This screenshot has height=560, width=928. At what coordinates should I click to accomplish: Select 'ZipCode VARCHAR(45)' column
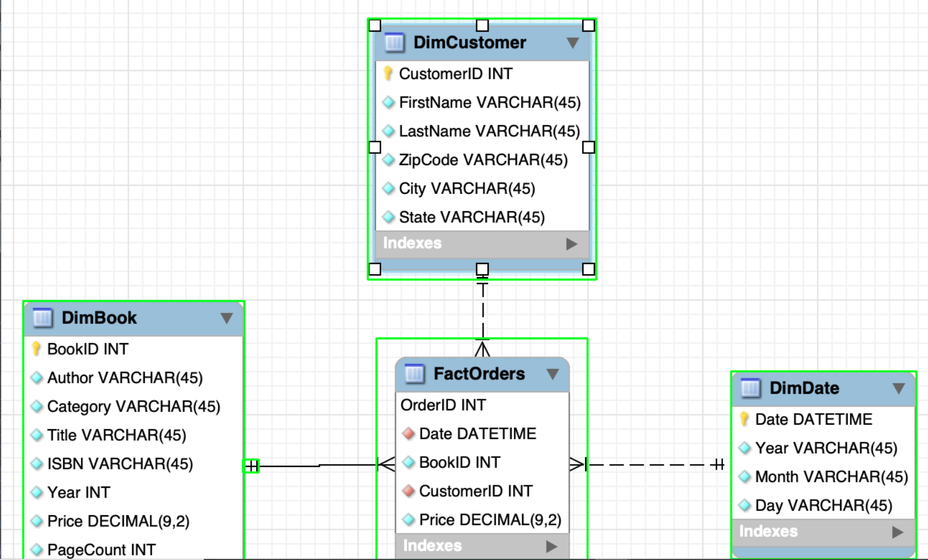(x=482, y=160)
